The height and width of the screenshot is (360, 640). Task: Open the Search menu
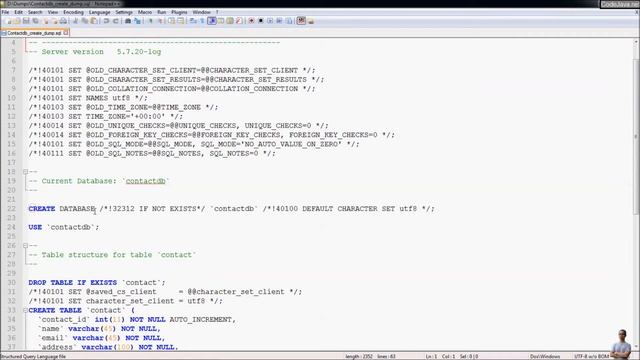(x=35, y=12)
